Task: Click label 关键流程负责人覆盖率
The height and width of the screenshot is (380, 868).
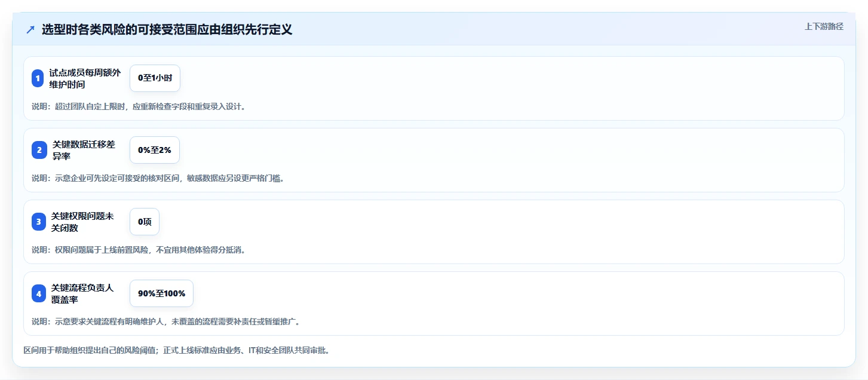Action: coord(82,293)
